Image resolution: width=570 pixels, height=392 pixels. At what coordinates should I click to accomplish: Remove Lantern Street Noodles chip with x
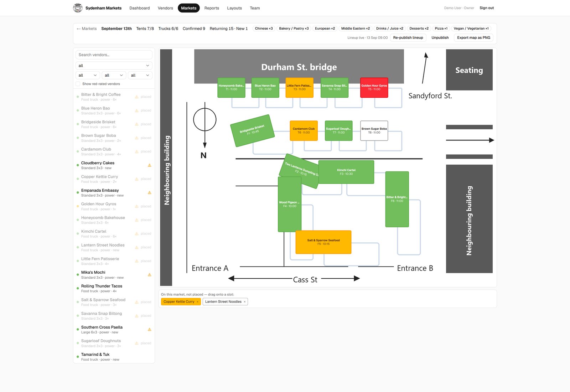[245, 302]
